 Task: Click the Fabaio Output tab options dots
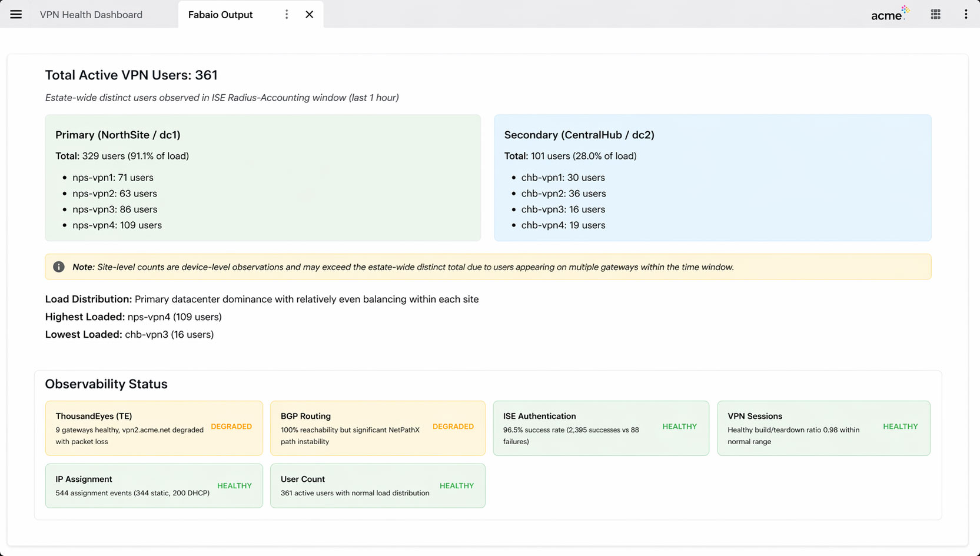[x=287, y=15]
